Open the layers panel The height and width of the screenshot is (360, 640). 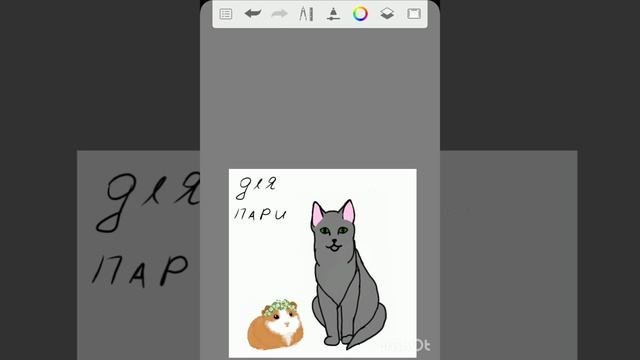tap(387, 14)
